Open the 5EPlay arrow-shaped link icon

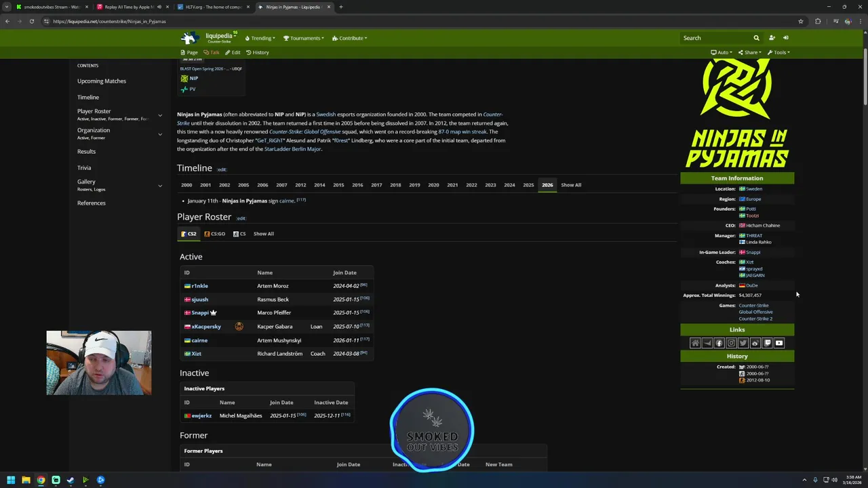707,343
